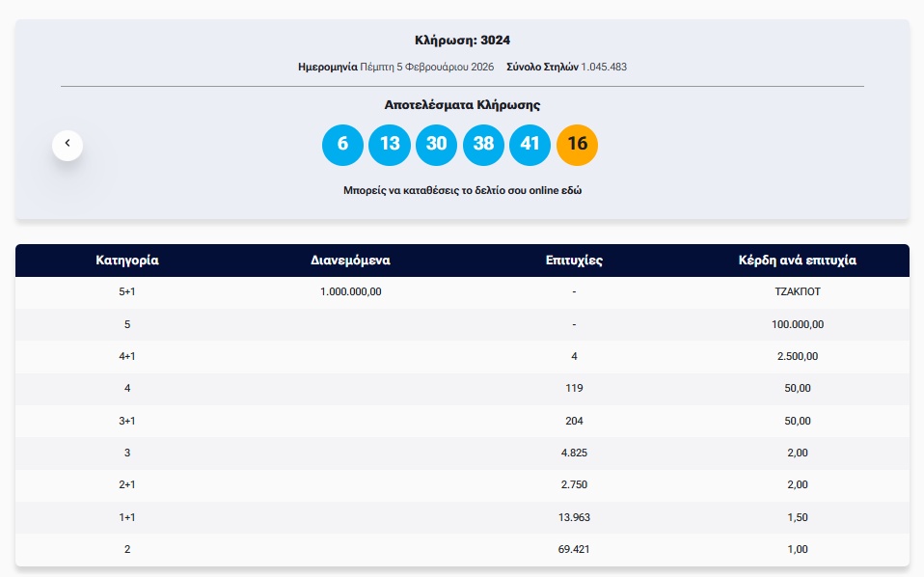
Task: Click the Επιτυχίες column header
Action: point(574,261)
